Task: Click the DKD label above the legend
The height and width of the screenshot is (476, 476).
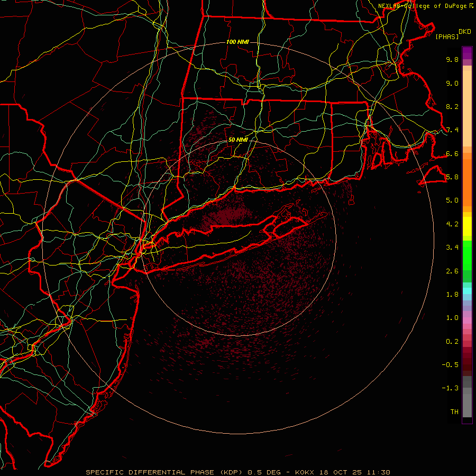Action: (465, 32)
